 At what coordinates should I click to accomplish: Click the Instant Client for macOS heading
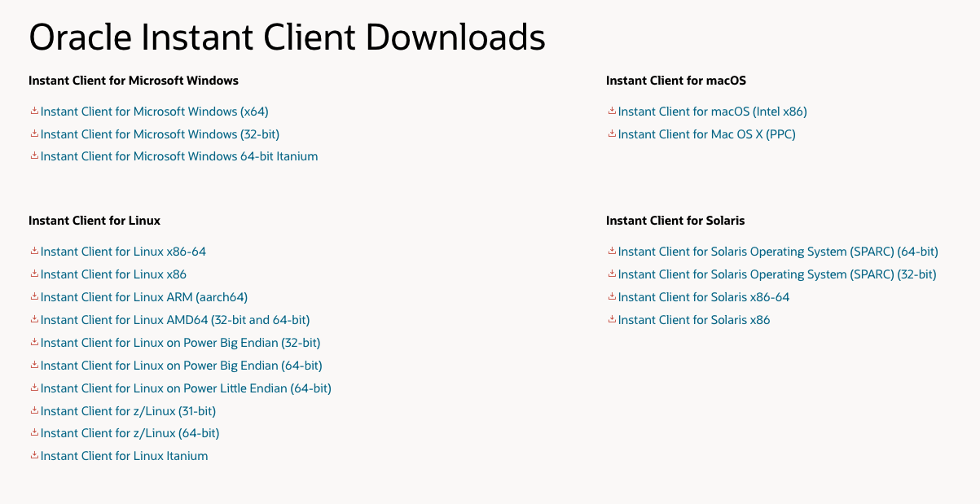[676, 81]
